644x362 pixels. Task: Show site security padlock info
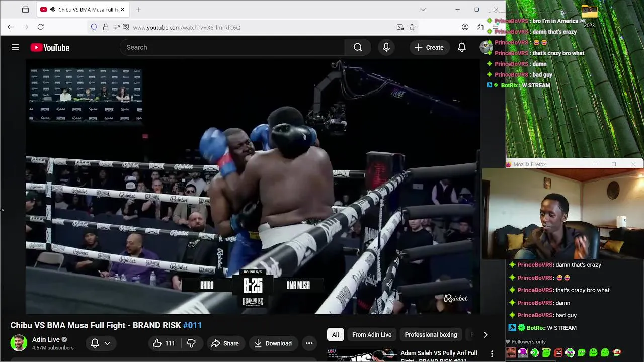106,27
